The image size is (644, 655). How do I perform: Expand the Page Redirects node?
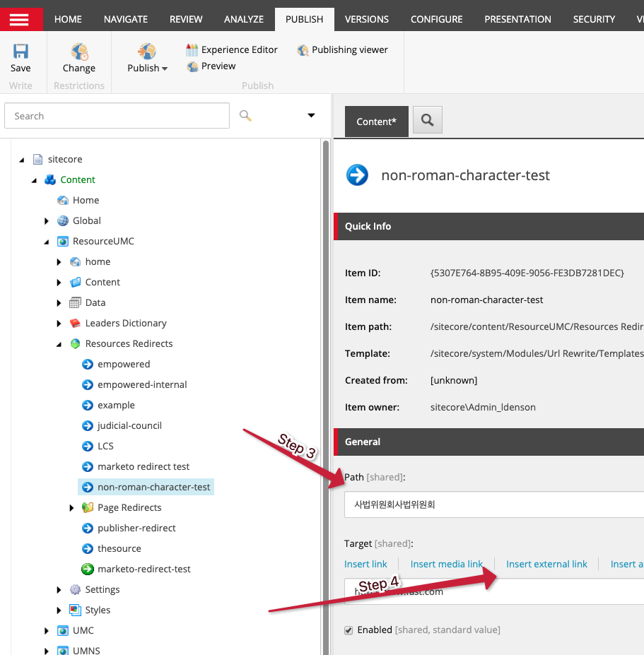(x=71, y=507)
